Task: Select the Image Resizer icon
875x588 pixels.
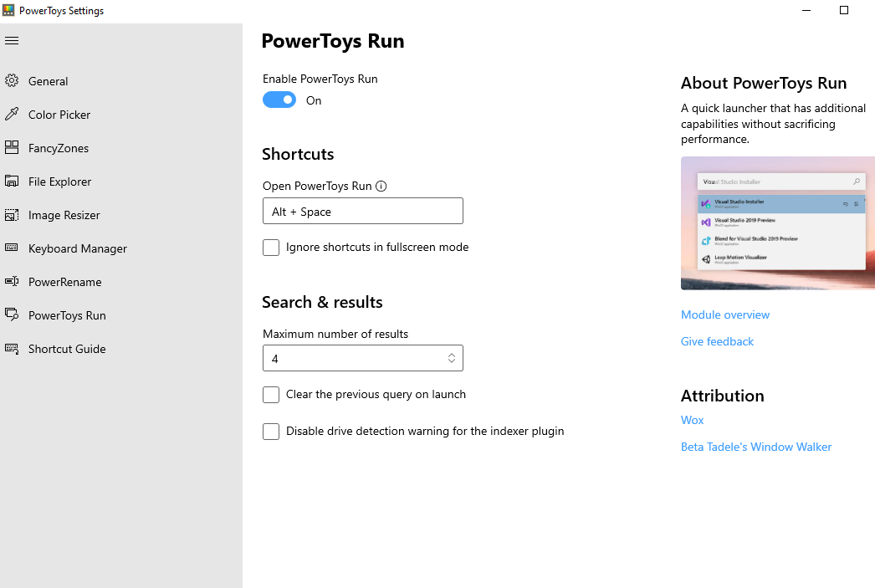Action: click(13, 215)
